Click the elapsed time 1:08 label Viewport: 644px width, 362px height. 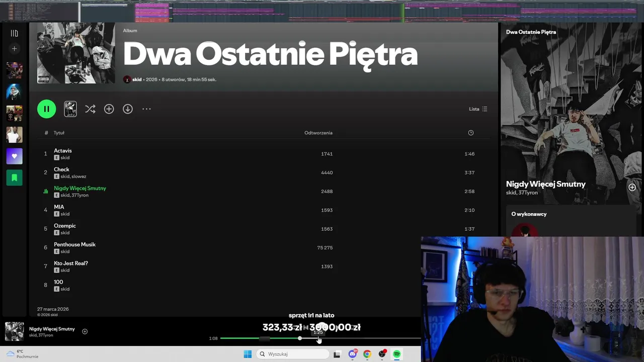coord(213,338)
